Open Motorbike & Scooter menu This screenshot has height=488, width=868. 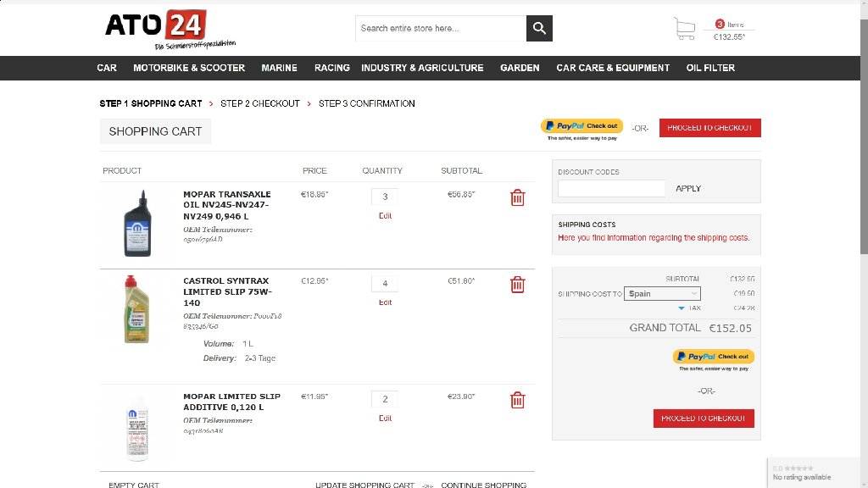tap(189, 68)
